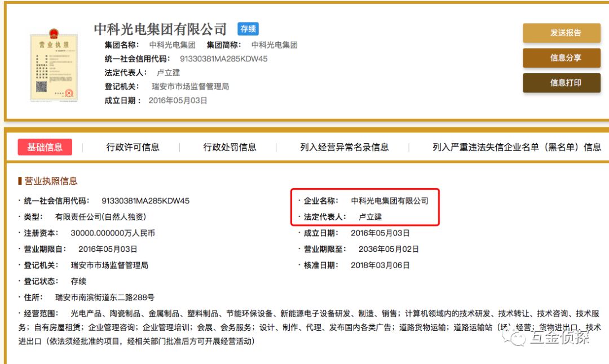Go to 列入经营异常名录信息 tab
The height and width of the screenshot is (364, 609).
[x=344, y=147]
